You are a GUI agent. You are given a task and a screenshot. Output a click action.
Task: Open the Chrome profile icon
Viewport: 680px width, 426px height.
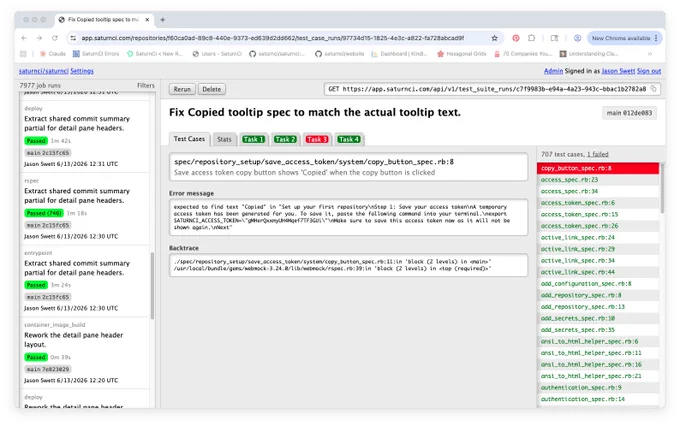click(x=577, y=38)
